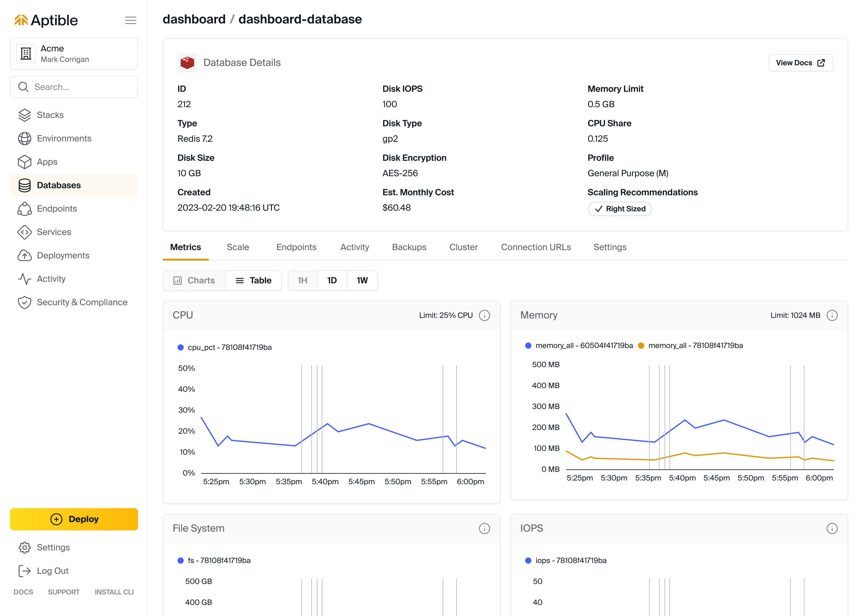Screen dimensions: 863x616
Task: Click the File System info icon
Action: point(484,529)
